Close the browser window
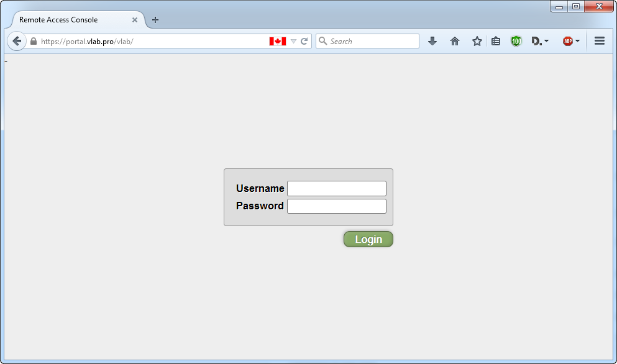 pos(599,7)
